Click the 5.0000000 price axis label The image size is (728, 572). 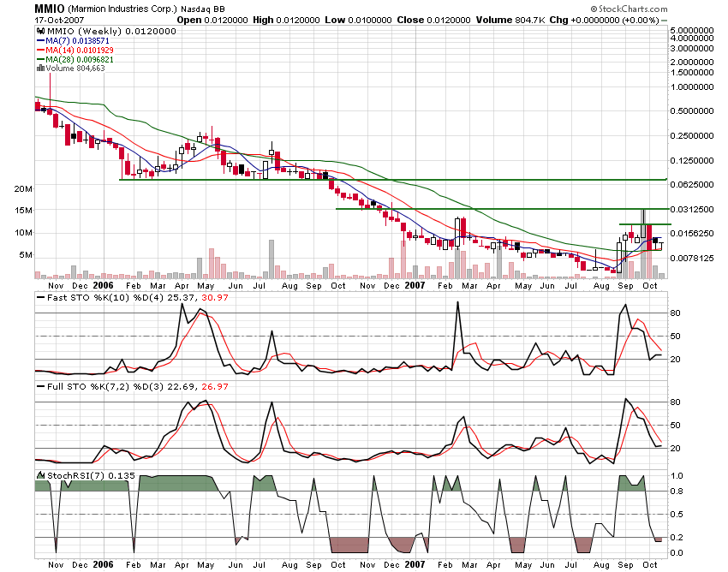[692, 30]
